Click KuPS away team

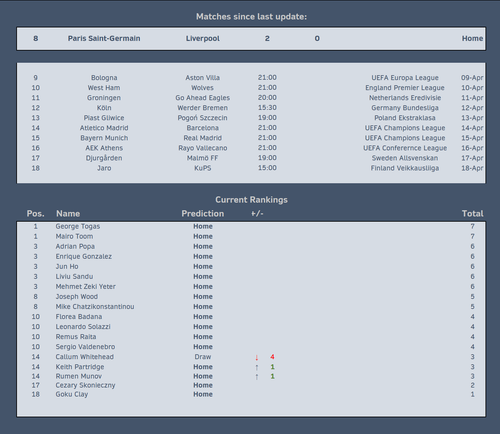coord(203,168)
